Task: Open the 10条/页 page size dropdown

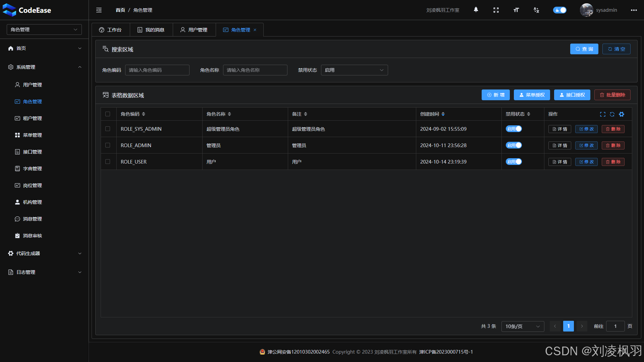Action: tap(522, 326)
